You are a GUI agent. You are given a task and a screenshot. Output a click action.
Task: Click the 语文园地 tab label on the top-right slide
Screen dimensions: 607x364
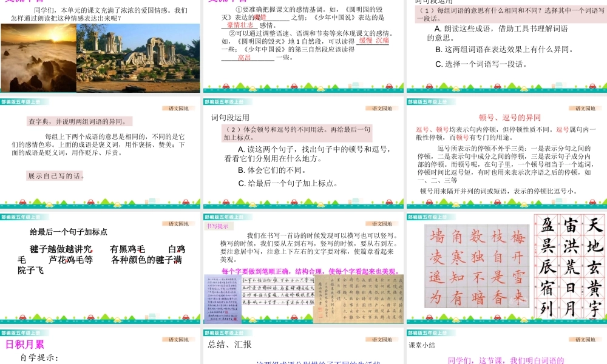(x=585, y=107)
